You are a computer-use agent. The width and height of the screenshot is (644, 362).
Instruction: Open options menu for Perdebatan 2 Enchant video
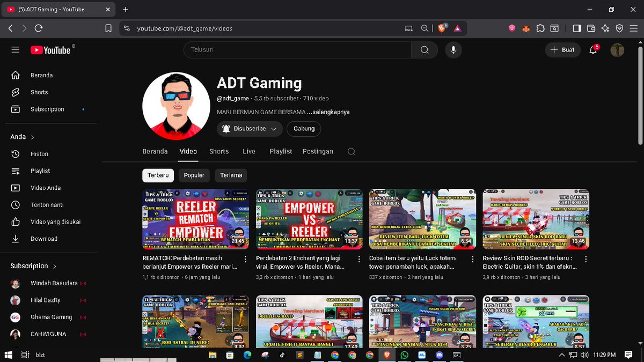[x=360, y=259]
